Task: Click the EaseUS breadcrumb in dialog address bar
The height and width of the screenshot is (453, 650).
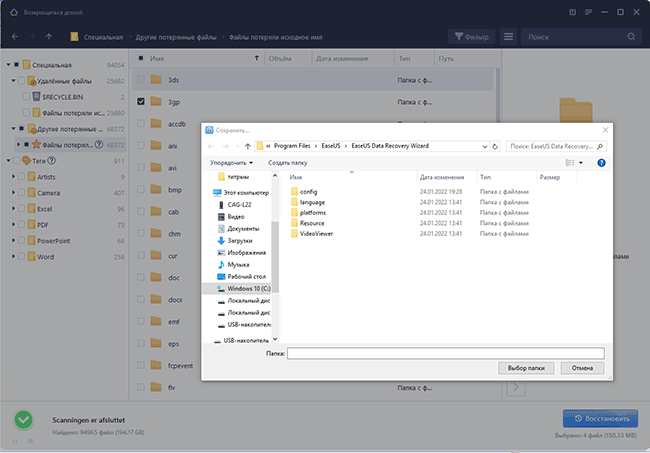Action: (x=331, y=146)
